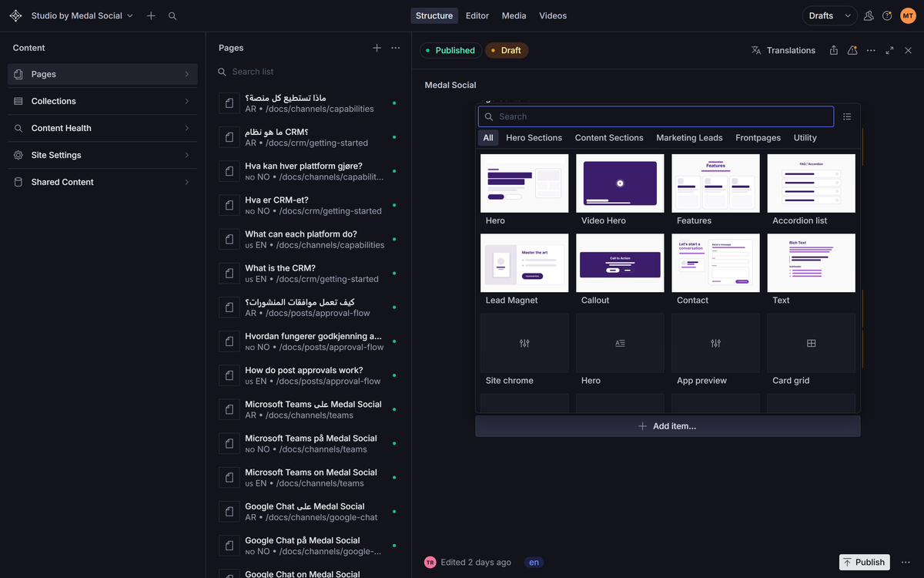Open the document pane more options menu
The image size is (924, 578).
coord(871,50)
